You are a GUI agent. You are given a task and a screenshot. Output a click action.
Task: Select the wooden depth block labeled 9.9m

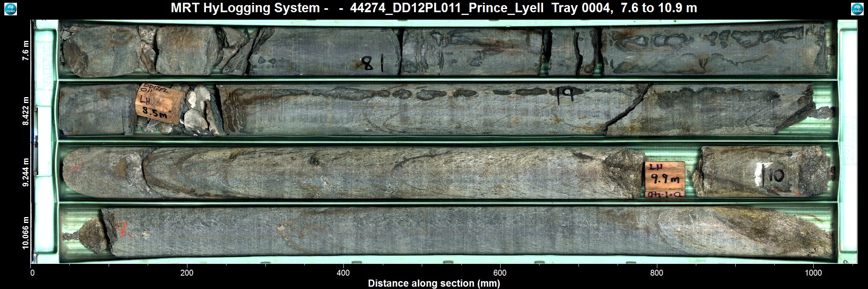665,179
